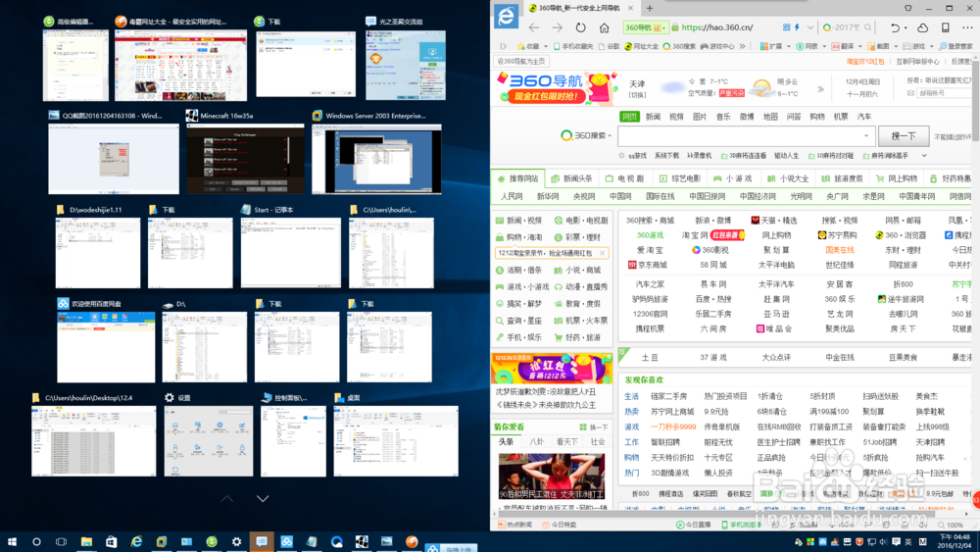Image resolution: width=980 pixels, height=552 pixels.
Task: Expand the address bar history chevron
Action: (x=810, y=27)
